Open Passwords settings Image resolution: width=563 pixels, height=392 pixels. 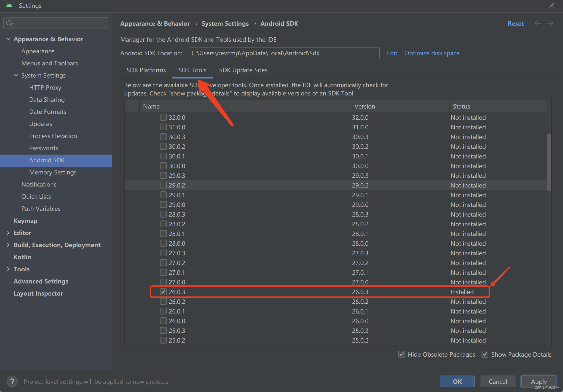coord(43,148)
